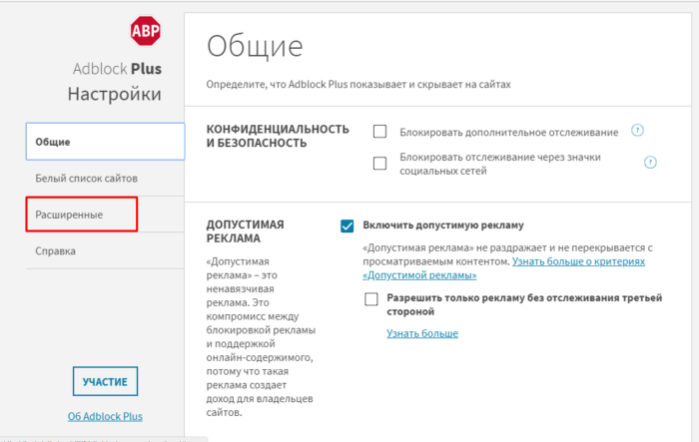Click the 'УЧАСТИЕ' button
Screen dimensions: 699x442
[105, 381]
